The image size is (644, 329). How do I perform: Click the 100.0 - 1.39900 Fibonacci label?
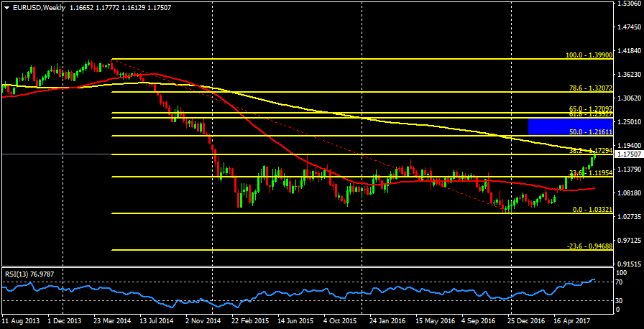click(589, 55)
